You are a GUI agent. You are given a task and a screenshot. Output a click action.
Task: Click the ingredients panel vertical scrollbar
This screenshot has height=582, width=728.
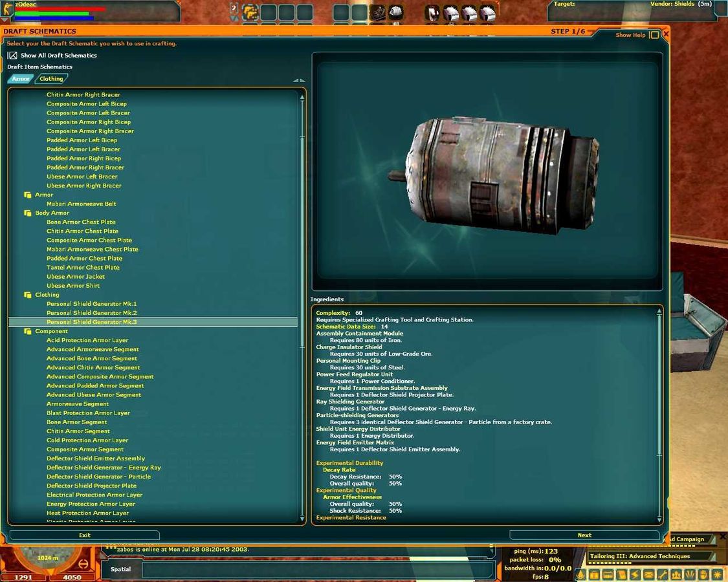pyautogui.click(x=659, y=414)
